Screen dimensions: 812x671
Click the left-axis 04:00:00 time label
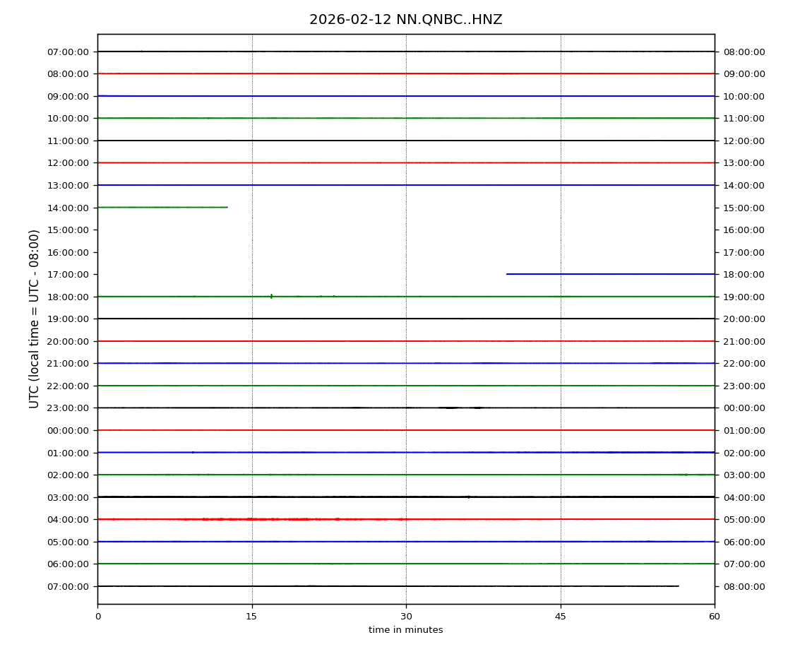[x=69, y=520]
